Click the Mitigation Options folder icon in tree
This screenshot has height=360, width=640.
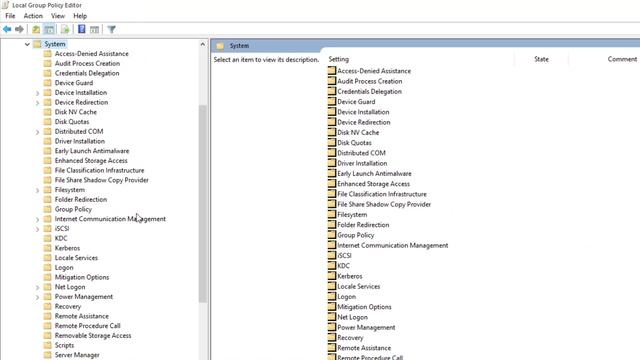coord(48,277)
